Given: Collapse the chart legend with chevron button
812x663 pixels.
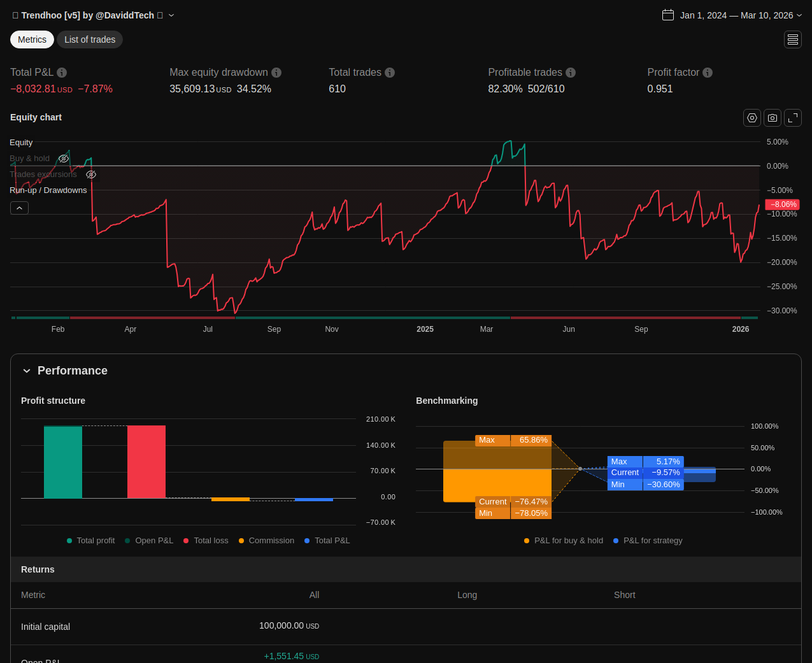Looking at the screenshot, I should click(19, 208).
